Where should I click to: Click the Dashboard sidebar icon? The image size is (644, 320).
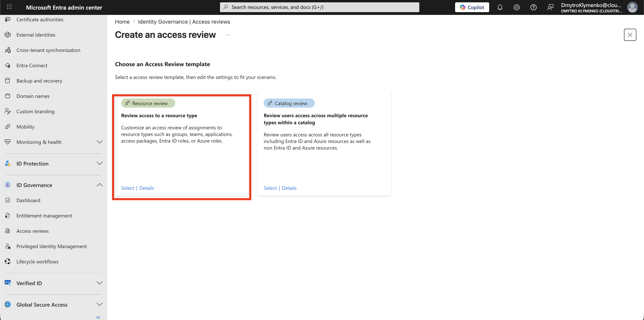[x=8, y=200]
